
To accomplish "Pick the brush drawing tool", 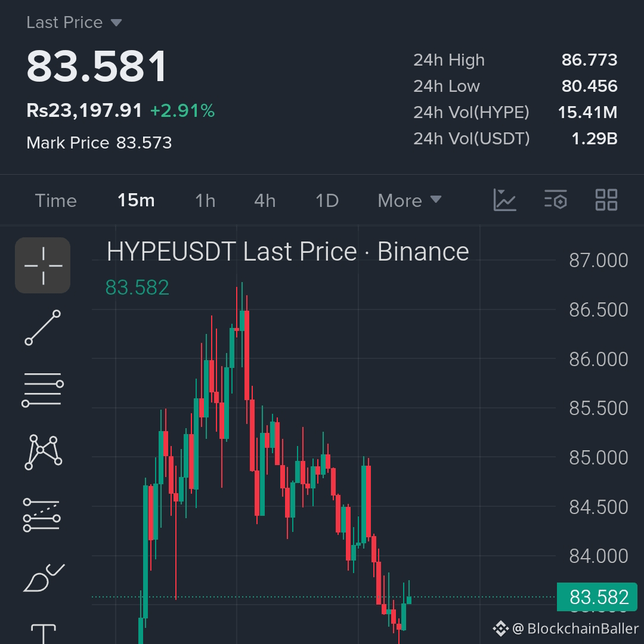I will tap(44, 577).
